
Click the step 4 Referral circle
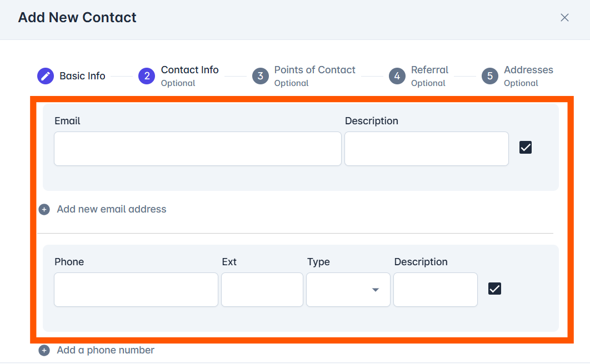(397, 76)
